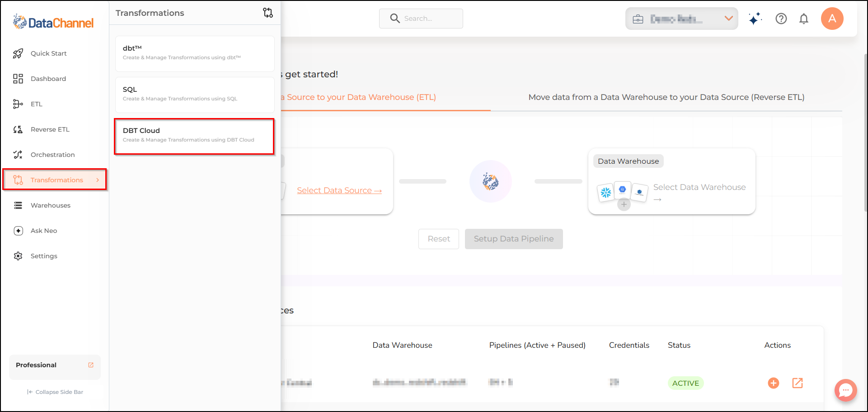Image resolution: width=868 pixels, height=412 pixels.
Task: Click the Snowflake warehouse icon
Action: pos(605,193)
